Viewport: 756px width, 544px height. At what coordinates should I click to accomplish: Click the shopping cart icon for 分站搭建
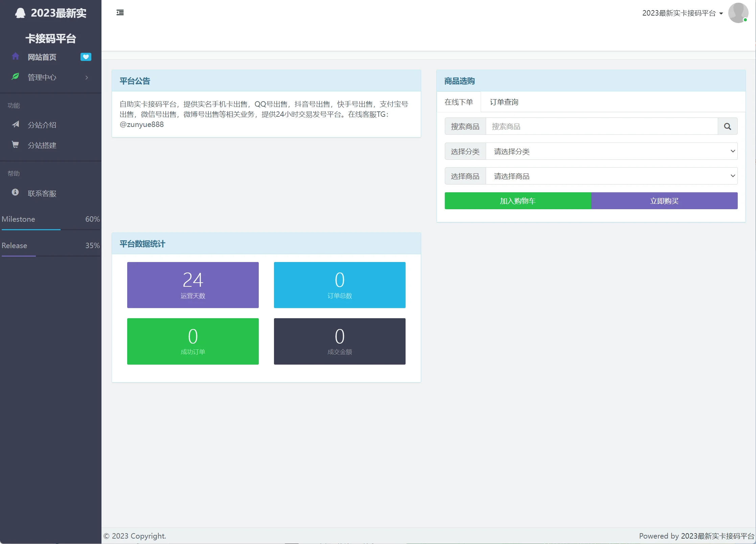click(x=15, y=145)
